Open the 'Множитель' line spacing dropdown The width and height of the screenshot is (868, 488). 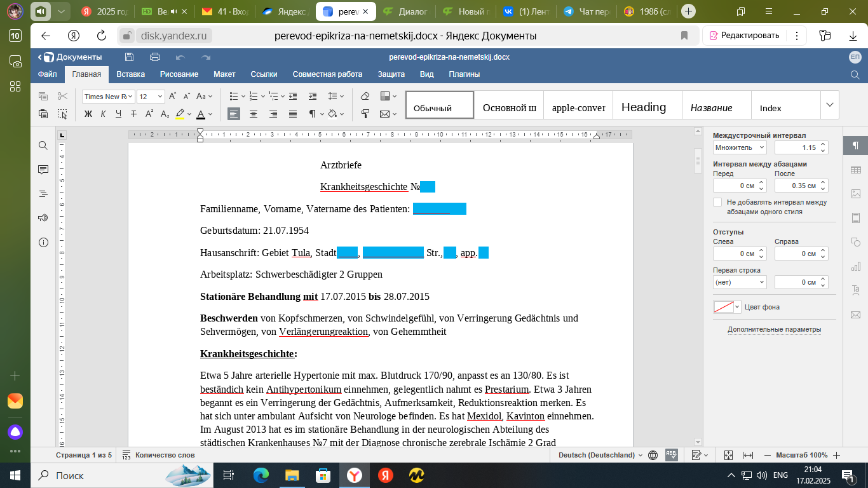[x=740, y=147]
